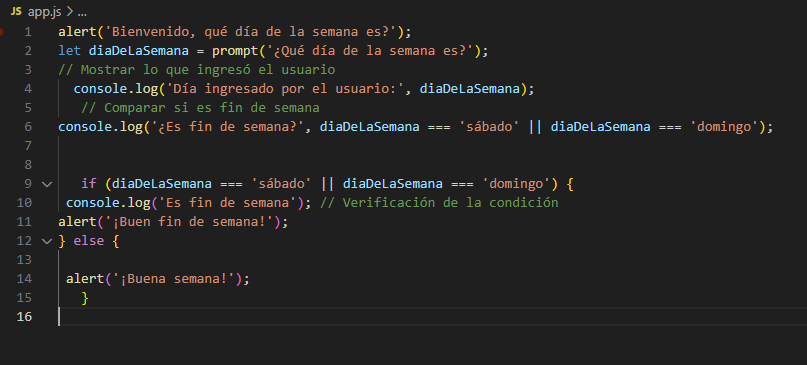The height and width of the screenshot is (365, 807).
Task: Click line number 11 in the gutter
Action: pyautogui.click(x=24, y=222)
